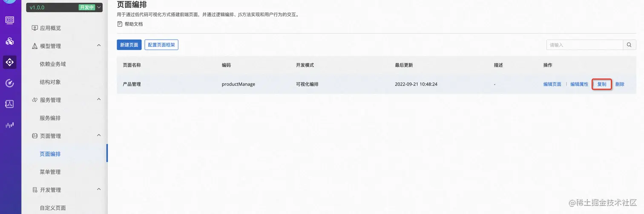Open 应用概览 in the navigation menu

pyautogui.click(x=50, y=28)
